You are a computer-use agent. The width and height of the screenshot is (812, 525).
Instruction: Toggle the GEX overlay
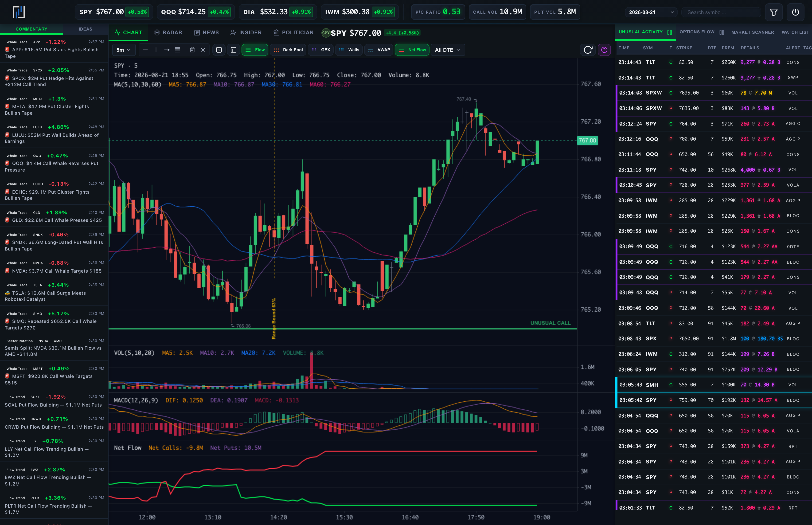pos(321,50)
